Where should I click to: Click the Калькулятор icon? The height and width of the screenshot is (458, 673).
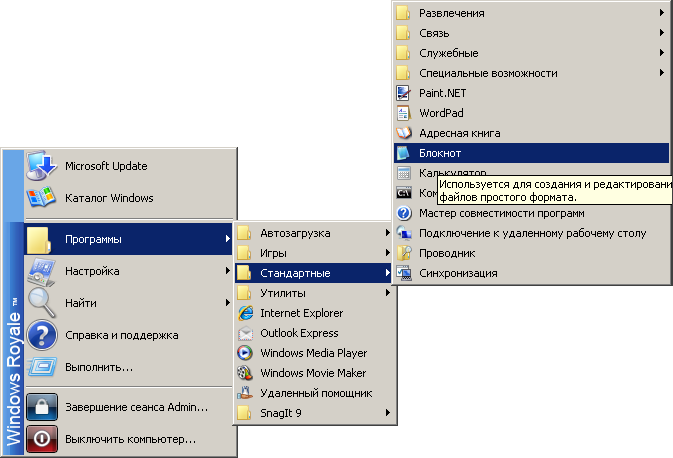(404, 173)
